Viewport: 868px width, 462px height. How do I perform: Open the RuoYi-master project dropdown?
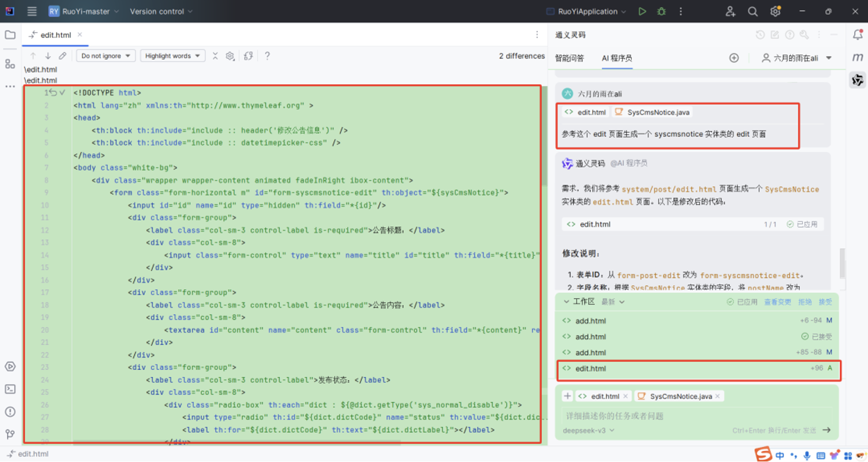[84, 11]
